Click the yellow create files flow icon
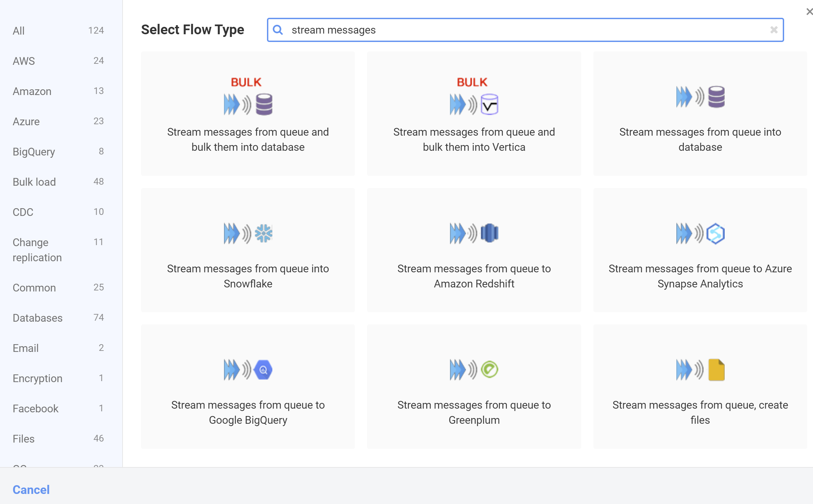 pyautogui.click(x=700, y=370)
